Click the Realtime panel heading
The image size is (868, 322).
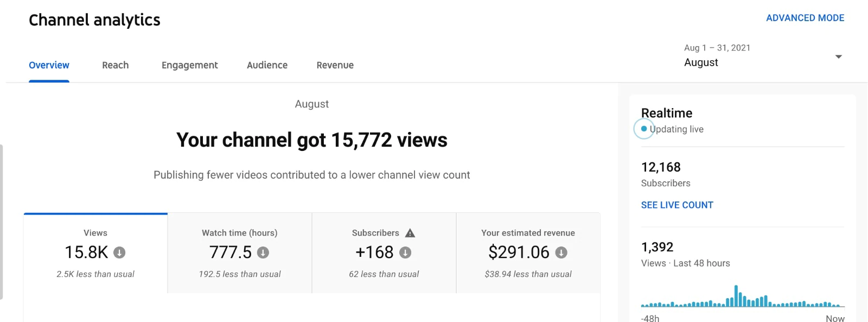[667, 113]
